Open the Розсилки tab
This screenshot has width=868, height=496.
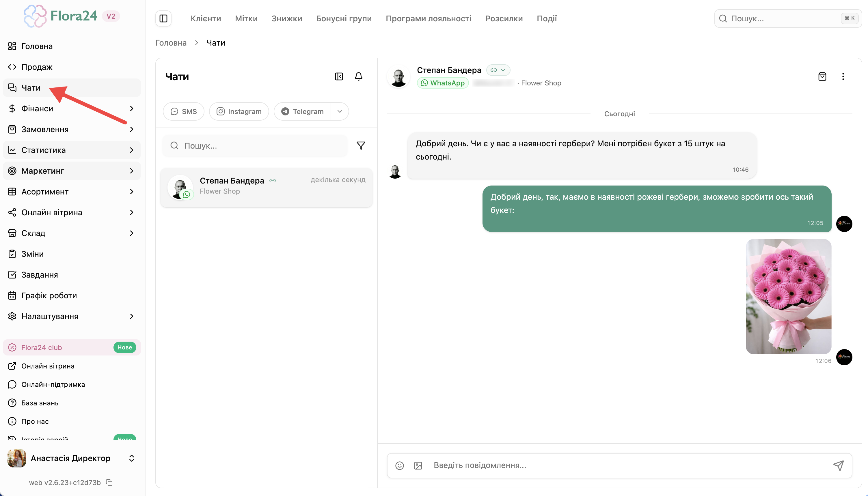click(504, 18)
